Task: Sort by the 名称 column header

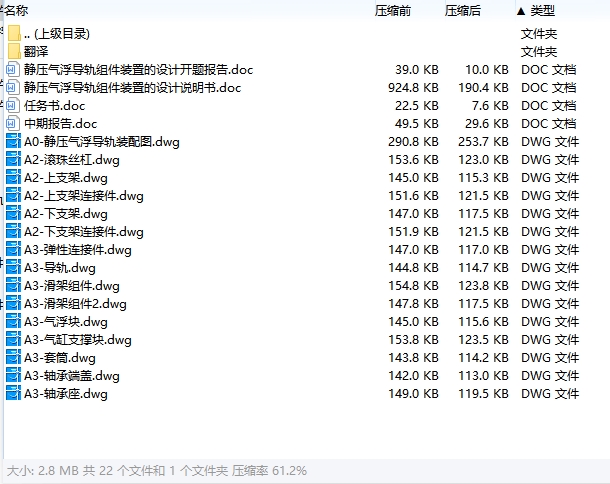Action: (16, 11)
